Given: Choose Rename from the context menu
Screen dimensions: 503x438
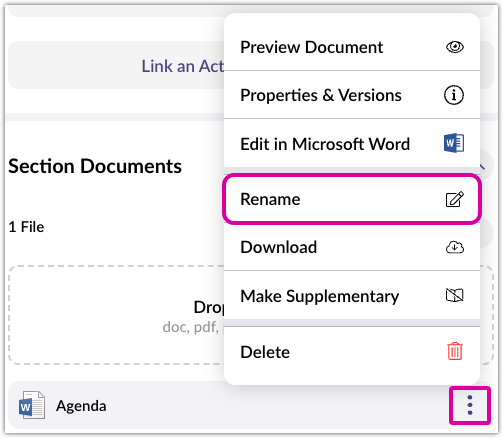Looking at the screenshot, I should pyautogui.click(x=352, y=199).
